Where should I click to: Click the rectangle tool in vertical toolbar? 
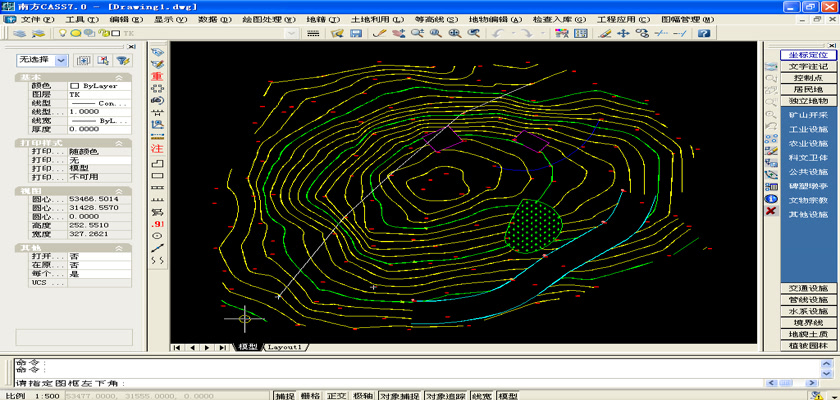158,175
